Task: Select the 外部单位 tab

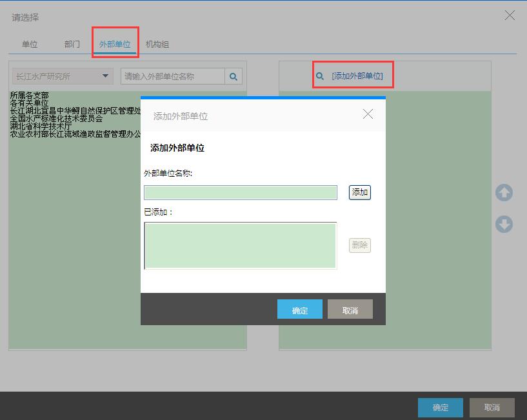Action: (115, 44)
